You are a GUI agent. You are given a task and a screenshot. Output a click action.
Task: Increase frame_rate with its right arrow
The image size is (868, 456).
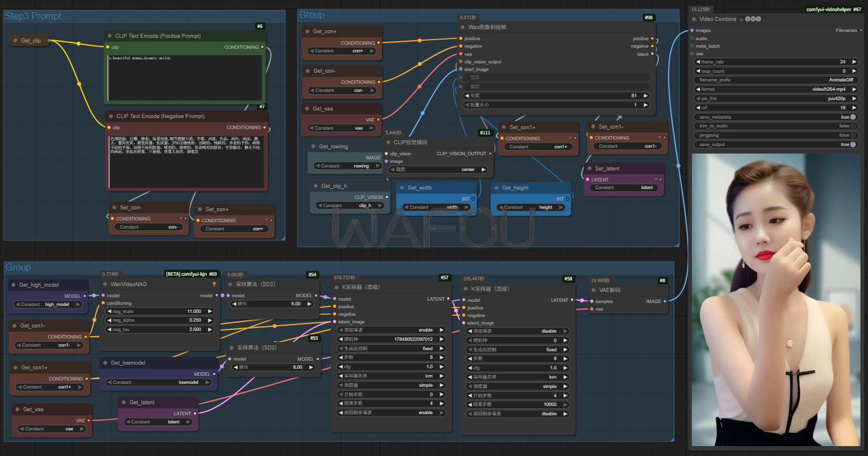point(854,62)
